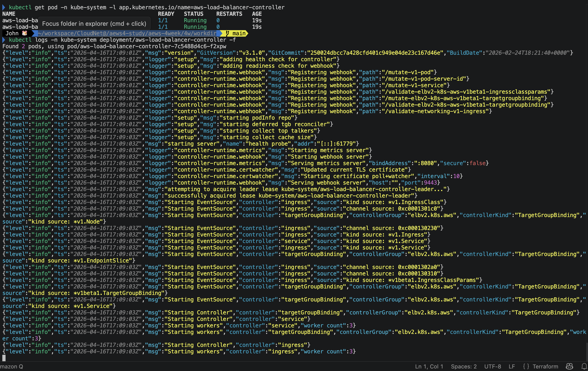
Task: Click the main branch label in prompt
Action: pos(239,33)
